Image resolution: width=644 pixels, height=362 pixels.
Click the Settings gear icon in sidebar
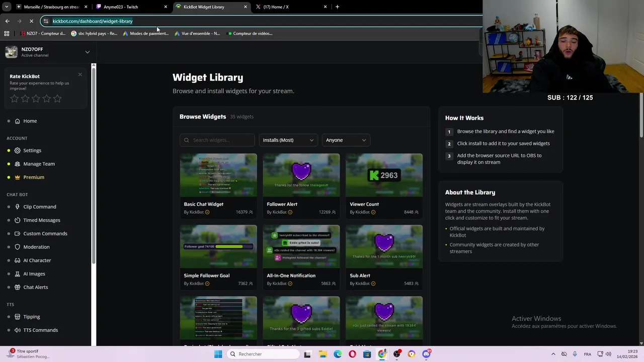(x=18, y=150)
